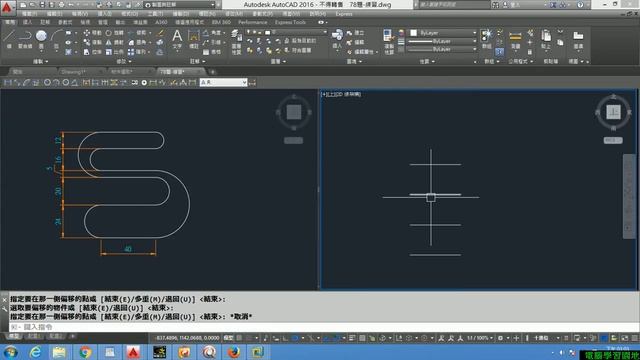Open the linetype ByLayer dropdown

[443, 49]
